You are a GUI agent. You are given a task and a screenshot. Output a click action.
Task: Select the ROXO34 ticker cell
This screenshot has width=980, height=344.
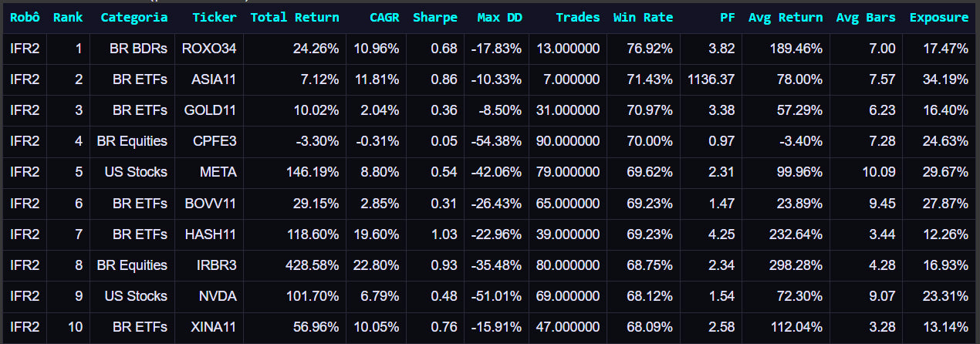(209, 49)
